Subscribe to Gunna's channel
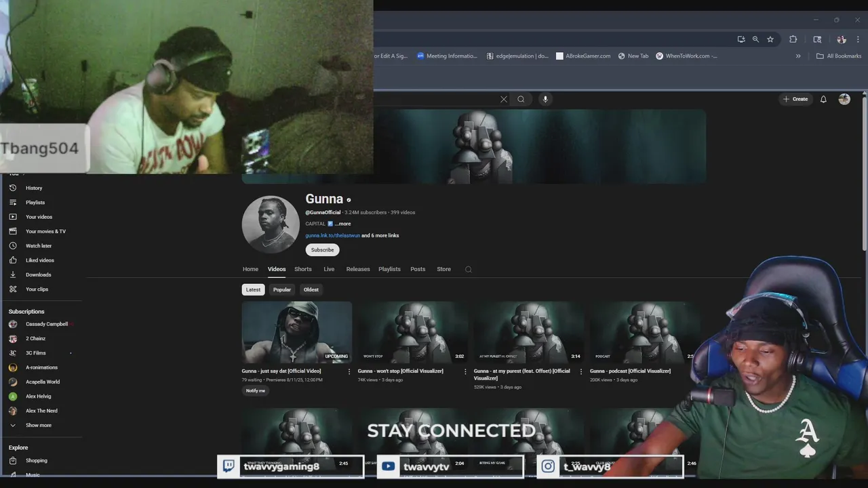This screenshot has width=868, height=488. 322,249
